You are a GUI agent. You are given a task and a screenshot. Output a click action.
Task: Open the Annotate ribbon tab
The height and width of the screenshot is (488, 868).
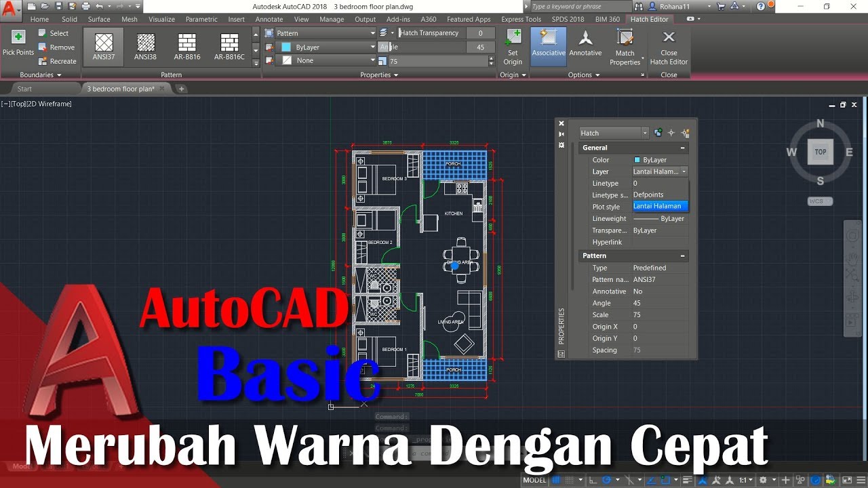[x=269, y=19]
